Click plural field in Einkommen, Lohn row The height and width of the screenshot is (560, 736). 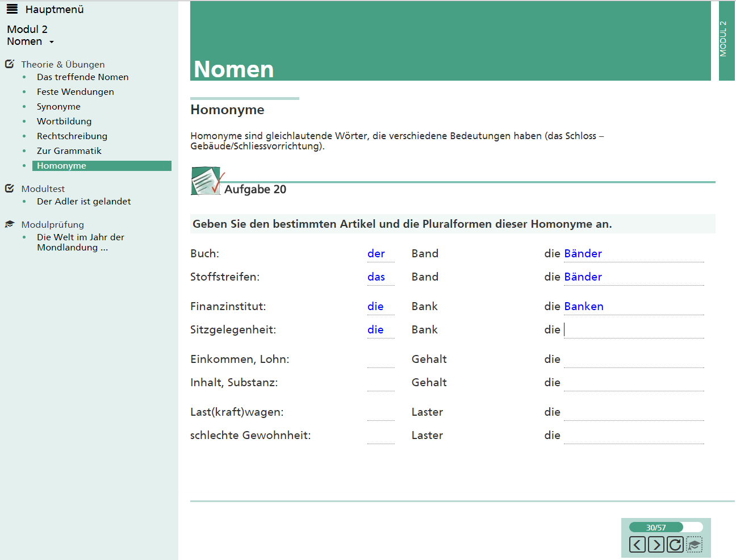tap(634, 360)
